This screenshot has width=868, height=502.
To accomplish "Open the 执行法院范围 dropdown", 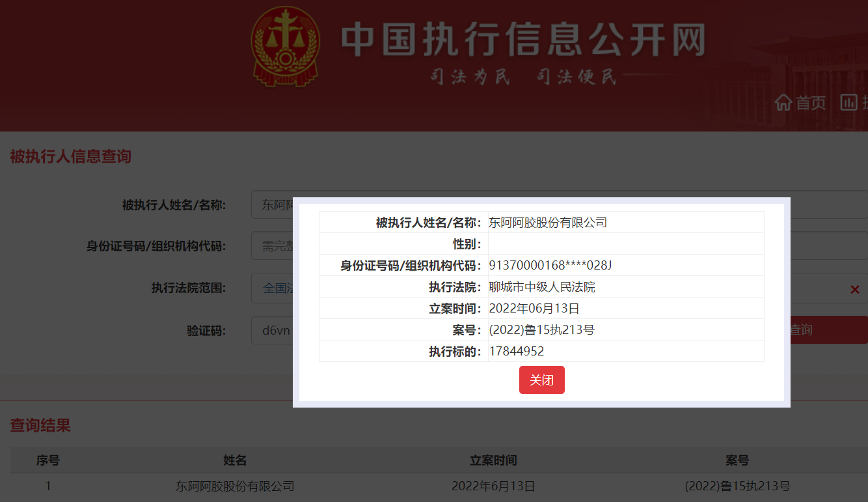I will pos(560,288).
